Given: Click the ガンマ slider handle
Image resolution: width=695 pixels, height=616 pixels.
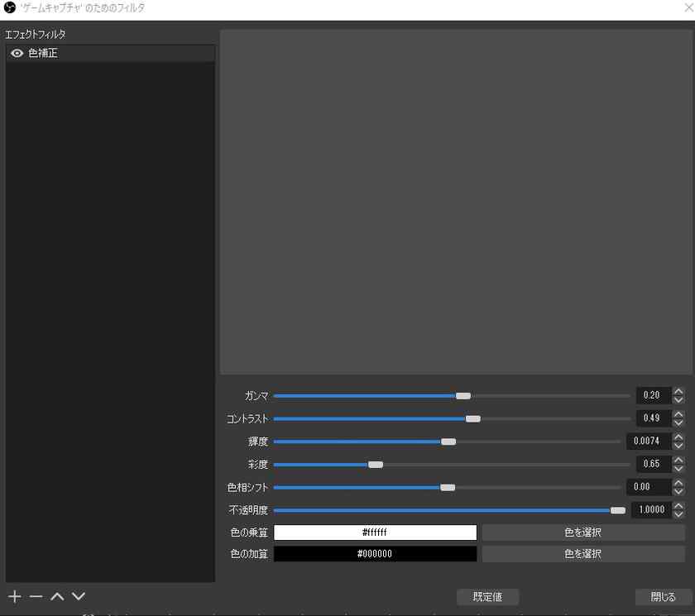Looking at the screenshot, I should tap(463, 396).
